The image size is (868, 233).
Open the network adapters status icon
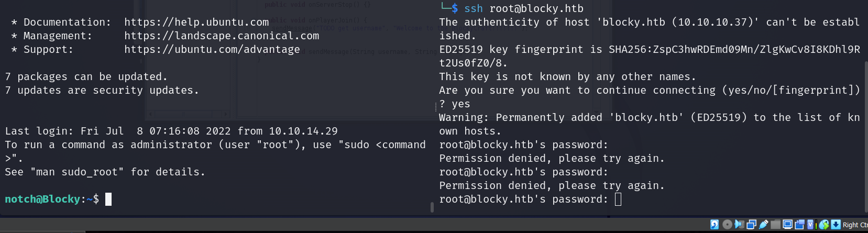click(x=751, y=225)
